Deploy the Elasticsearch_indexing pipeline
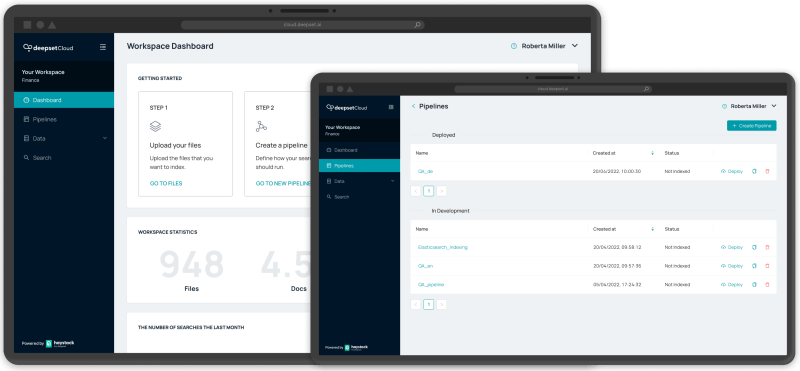This screenshot has width=800, height=371. [x=732, y=247]
